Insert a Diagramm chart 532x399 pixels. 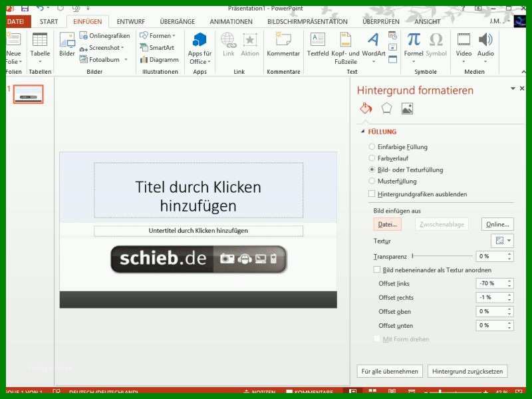[159, 60]
